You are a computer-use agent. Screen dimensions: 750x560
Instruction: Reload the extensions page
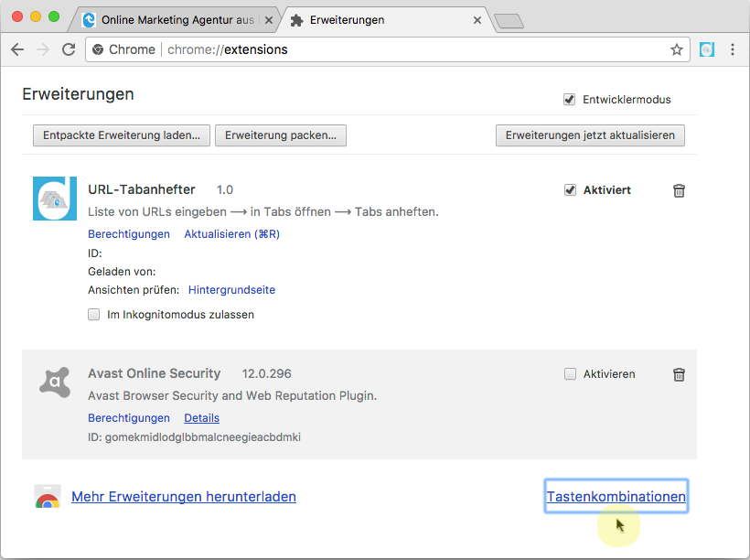click(x=69, y=49)
